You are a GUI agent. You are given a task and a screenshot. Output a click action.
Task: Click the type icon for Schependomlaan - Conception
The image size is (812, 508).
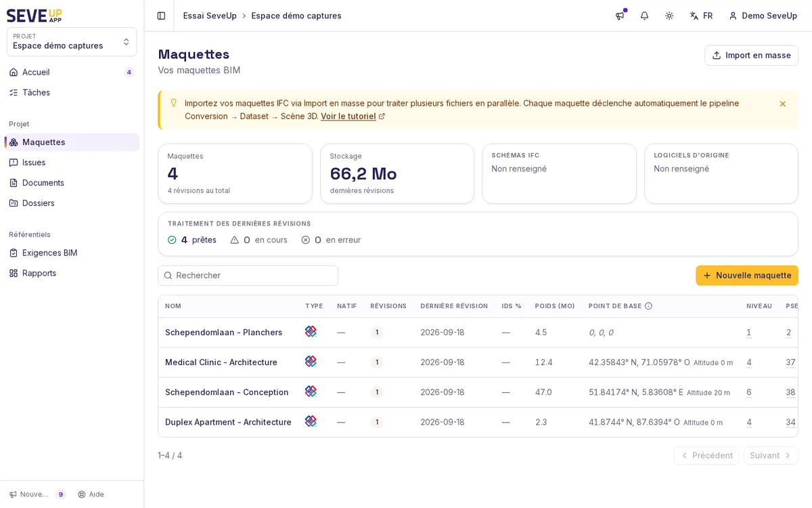pyautogui.click(x=311, y=391)
